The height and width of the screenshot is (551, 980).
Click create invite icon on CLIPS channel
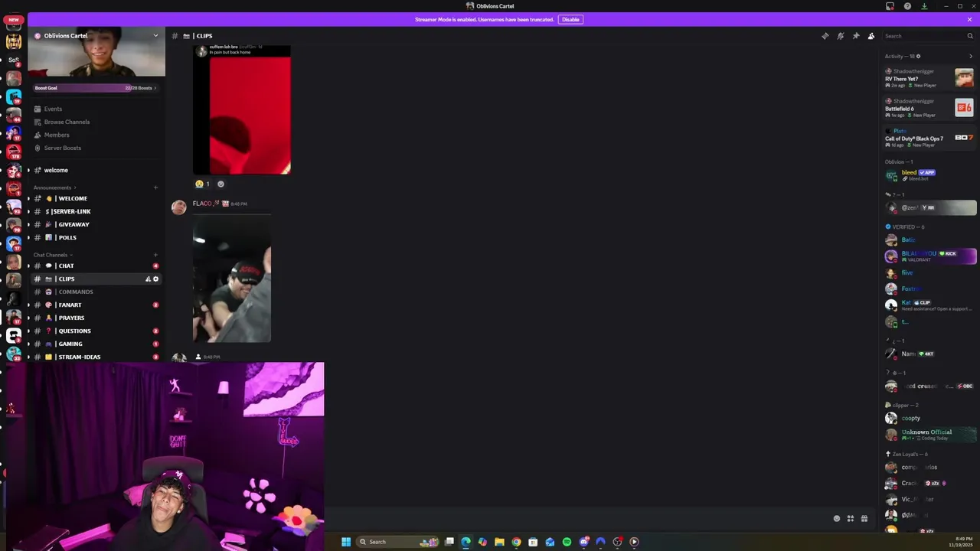[148, 279]
